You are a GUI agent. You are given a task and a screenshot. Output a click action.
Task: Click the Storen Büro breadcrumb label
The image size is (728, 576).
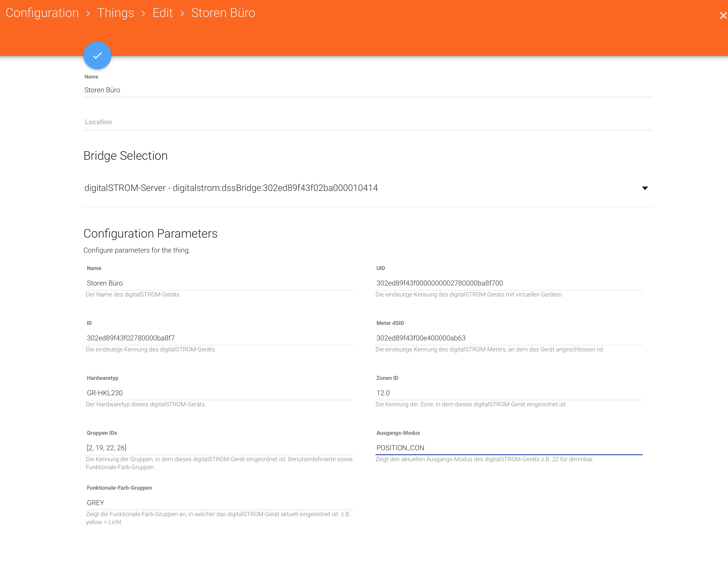223,13
